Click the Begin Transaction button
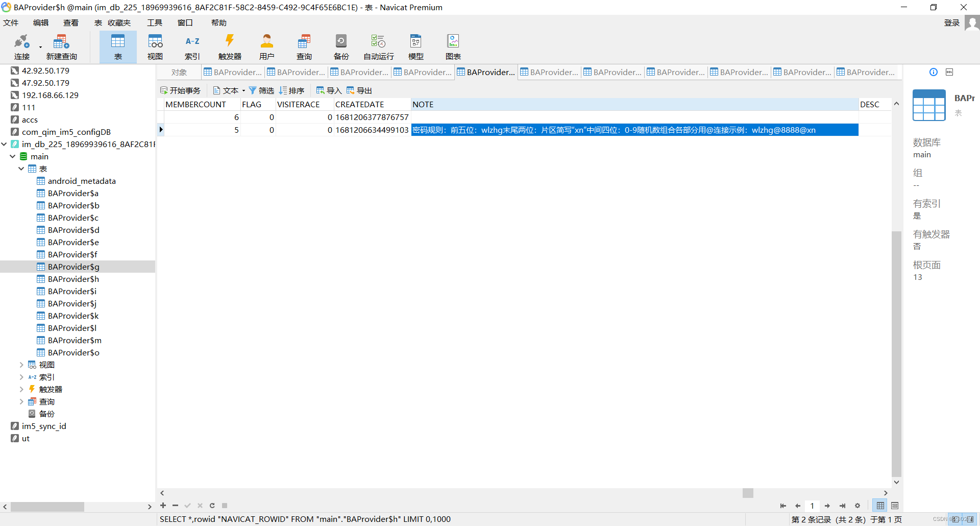This screenshot has height=526, width=980. pyautogui.click(x=181, y=90)
